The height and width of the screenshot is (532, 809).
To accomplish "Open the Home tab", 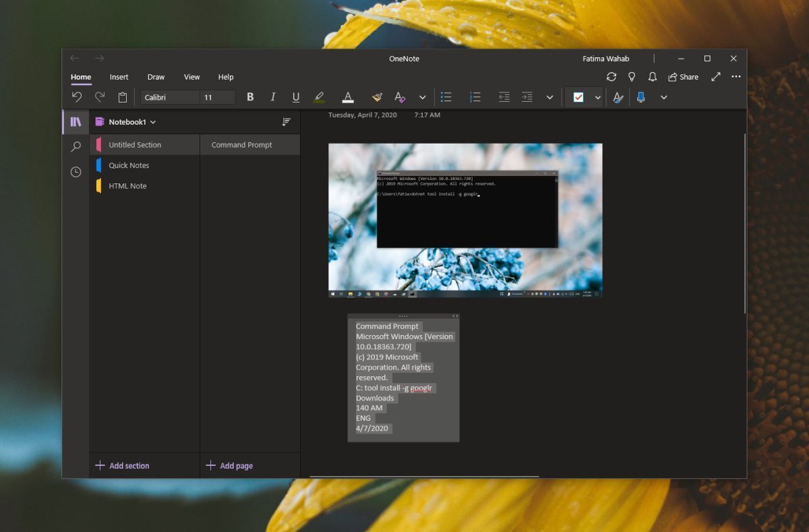I will [81, 77].
